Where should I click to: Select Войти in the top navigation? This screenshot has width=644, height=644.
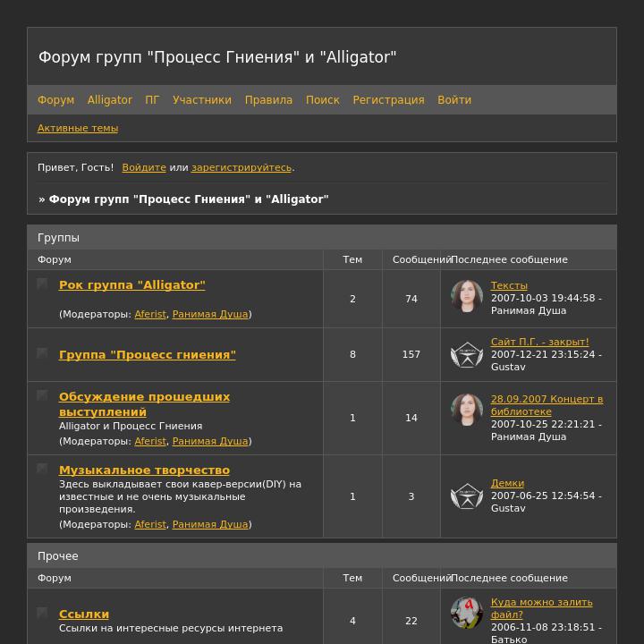point(454,100)
